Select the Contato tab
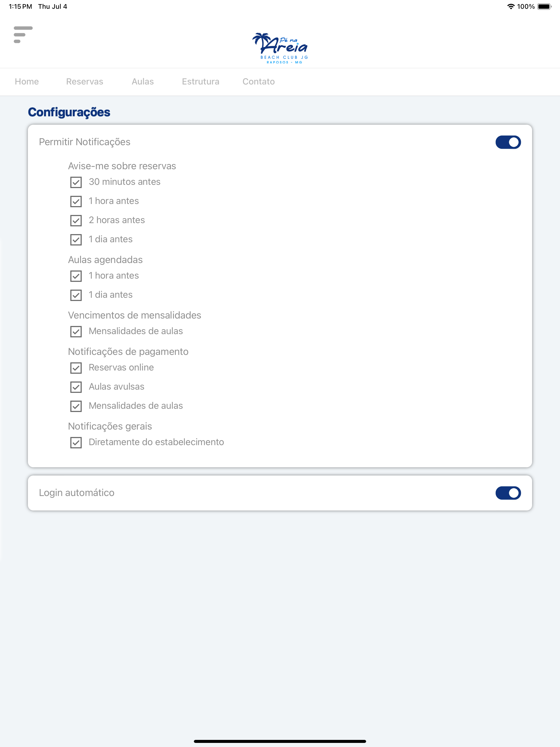The width and height of the screenshot is (560, 747). 259,81
